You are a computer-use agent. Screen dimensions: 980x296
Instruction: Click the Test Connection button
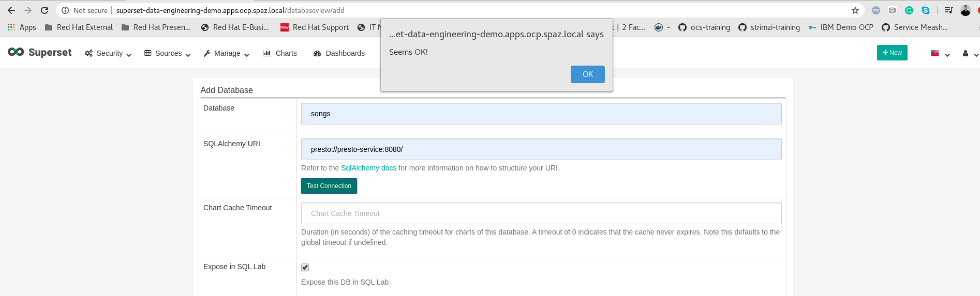pyautogui.click(x=329, y=186)
